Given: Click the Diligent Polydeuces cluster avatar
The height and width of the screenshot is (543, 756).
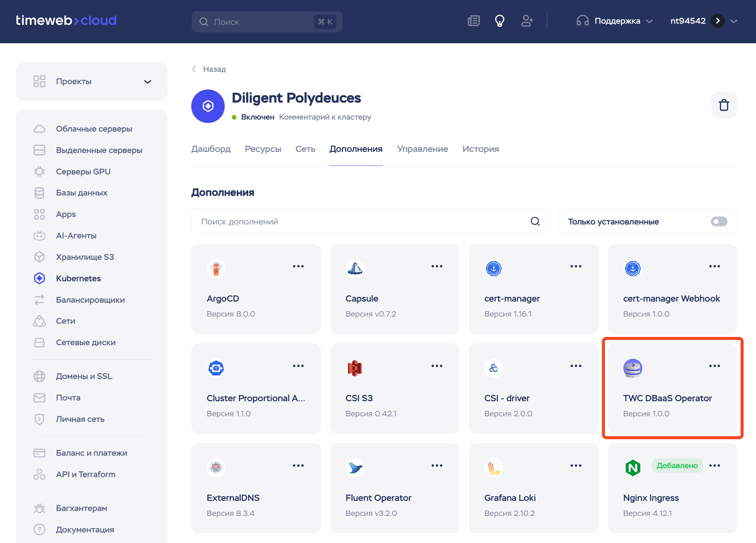Looking at the screenshot, I should (208, 106).
